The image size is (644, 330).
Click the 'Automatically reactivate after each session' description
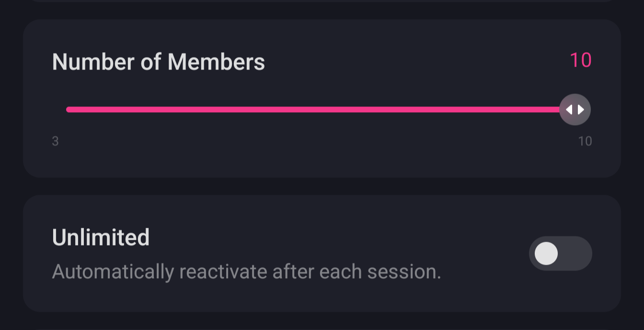pyautogui.click(x=246, y=271)
